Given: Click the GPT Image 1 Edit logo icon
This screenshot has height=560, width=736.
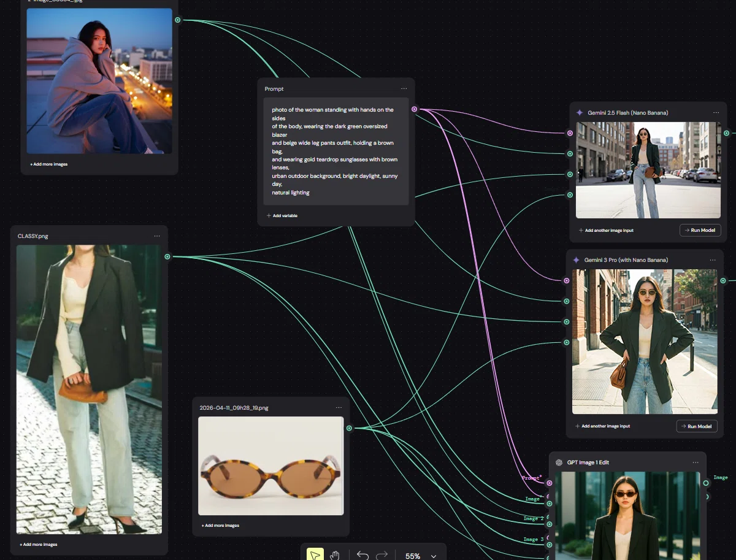Looking at the screenshot, I should coord(559,462).
